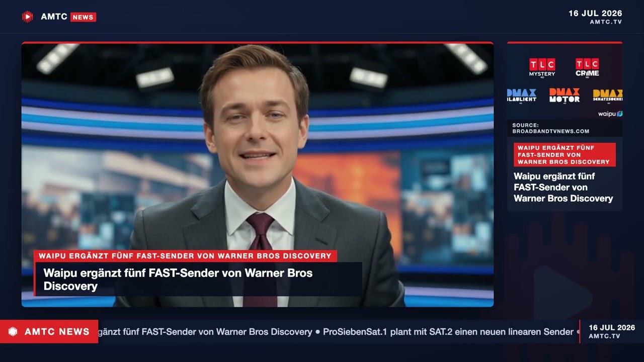The image size is (644, 362).
Task: Click the TLC Crime channel logo
Action: 587,67
